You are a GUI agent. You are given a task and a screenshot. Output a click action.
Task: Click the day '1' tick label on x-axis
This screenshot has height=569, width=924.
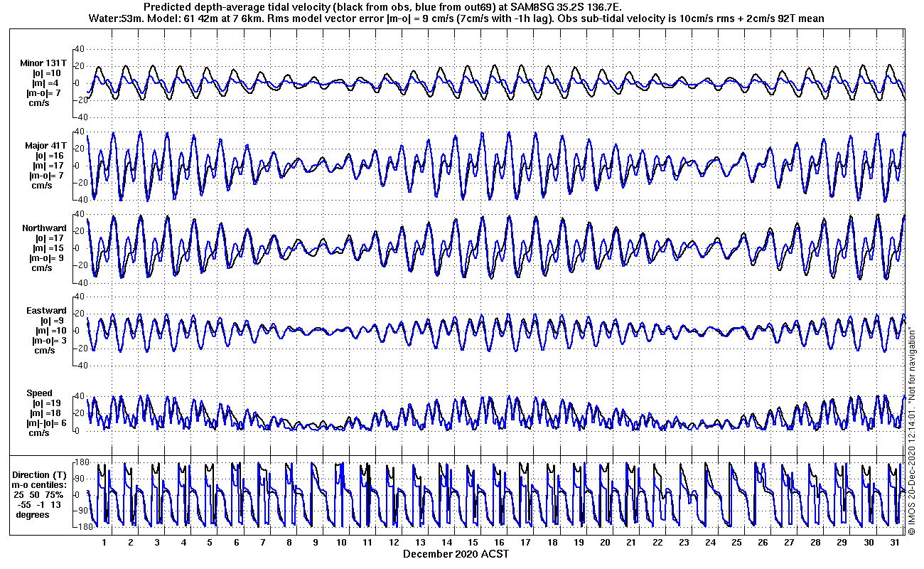[x=104, y=542]
